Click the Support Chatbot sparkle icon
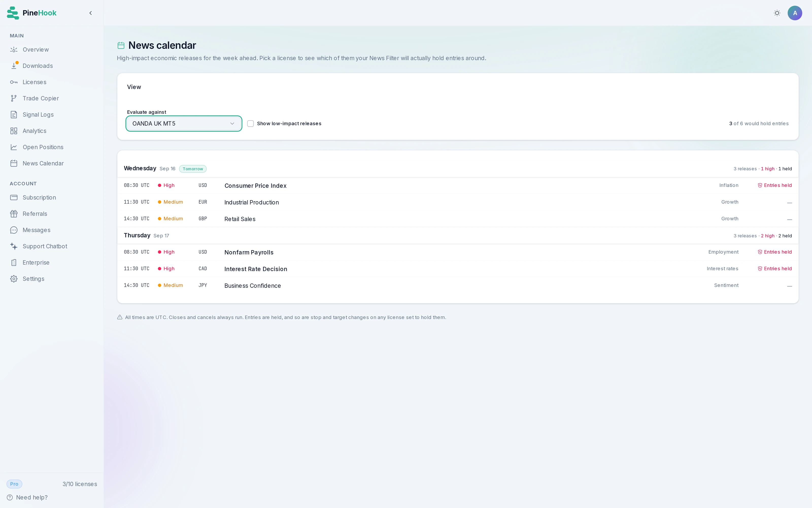The width and height of the screenshot is (812, 508). 14,246
